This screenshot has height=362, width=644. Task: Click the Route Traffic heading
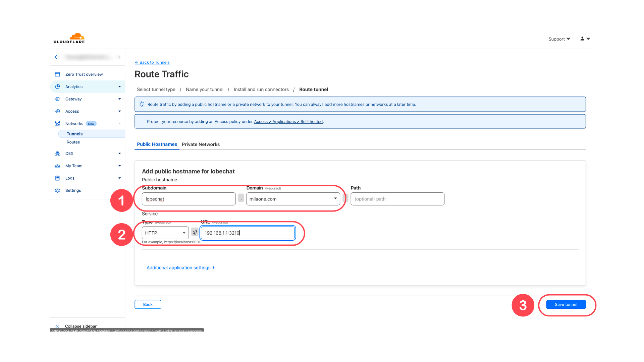[x=162, y=74]
